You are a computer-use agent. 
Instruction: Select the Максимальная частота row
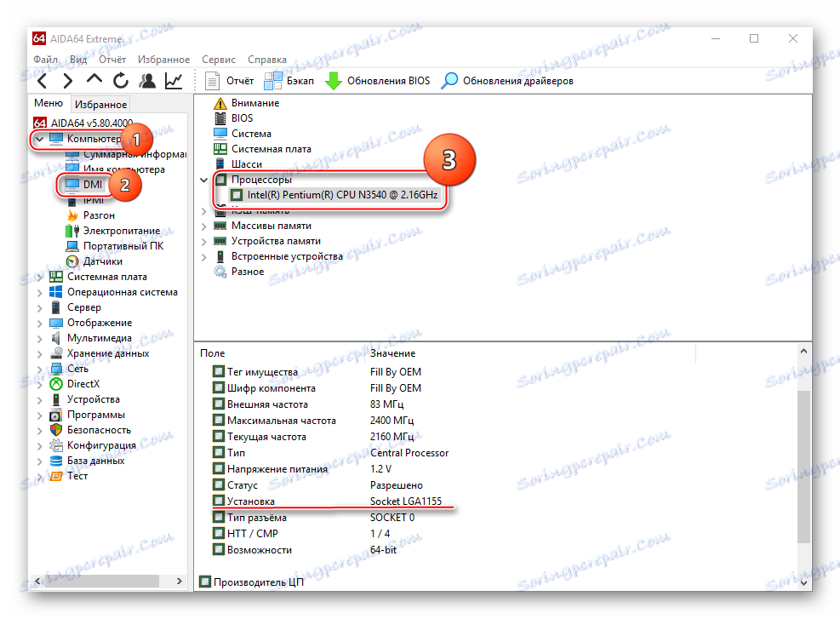click(x=313, y=421)
